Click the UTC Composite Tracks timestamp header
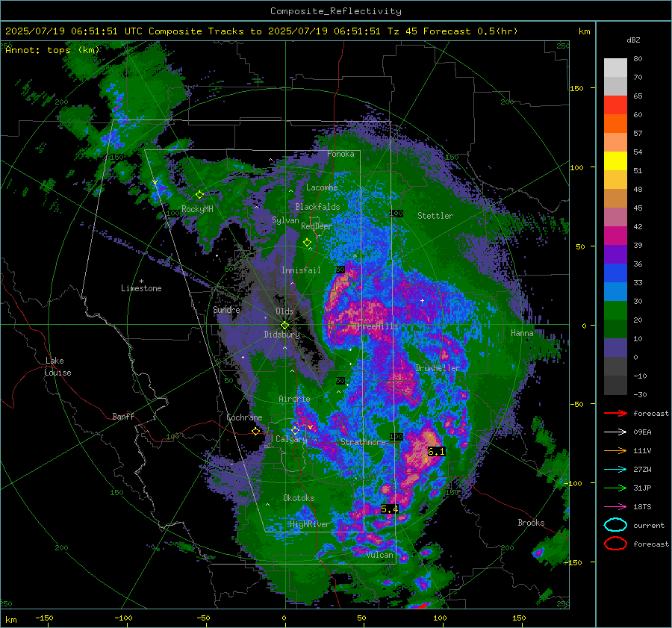The height and width of the screenshot is (628, 672). pos(261,31)
